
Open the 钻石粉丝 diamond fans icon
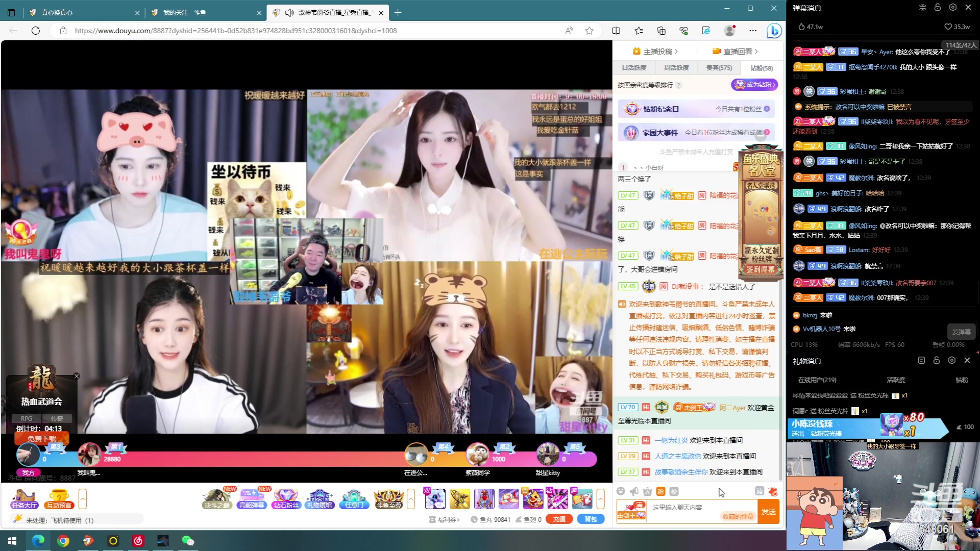tap(286, 498)
